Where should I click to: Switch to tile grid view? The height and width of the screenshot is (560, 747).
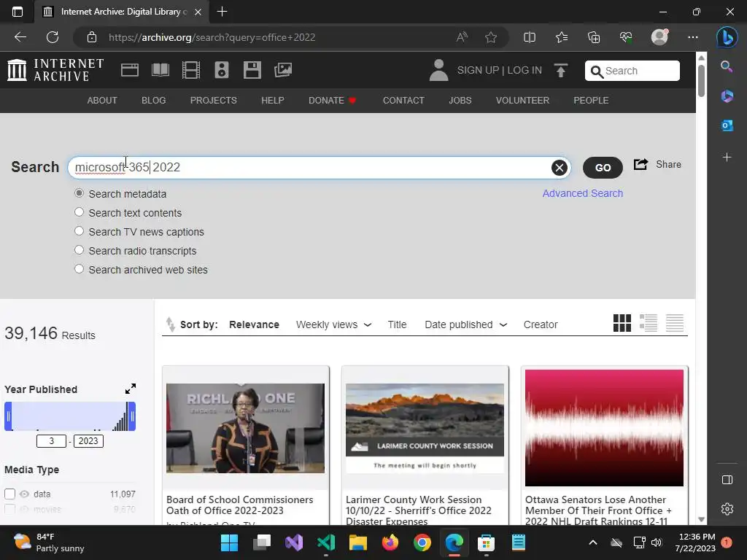click(622, 323)
